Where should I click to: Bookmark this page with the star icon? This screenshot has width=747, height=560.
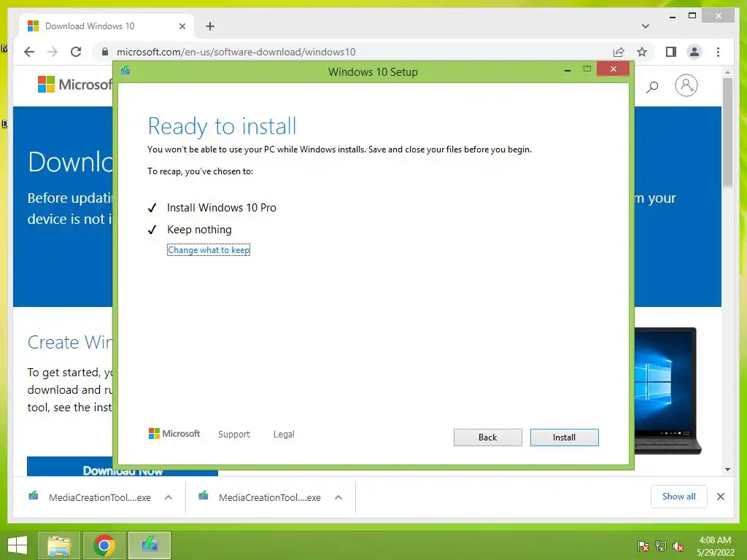[x=642, y=52]
